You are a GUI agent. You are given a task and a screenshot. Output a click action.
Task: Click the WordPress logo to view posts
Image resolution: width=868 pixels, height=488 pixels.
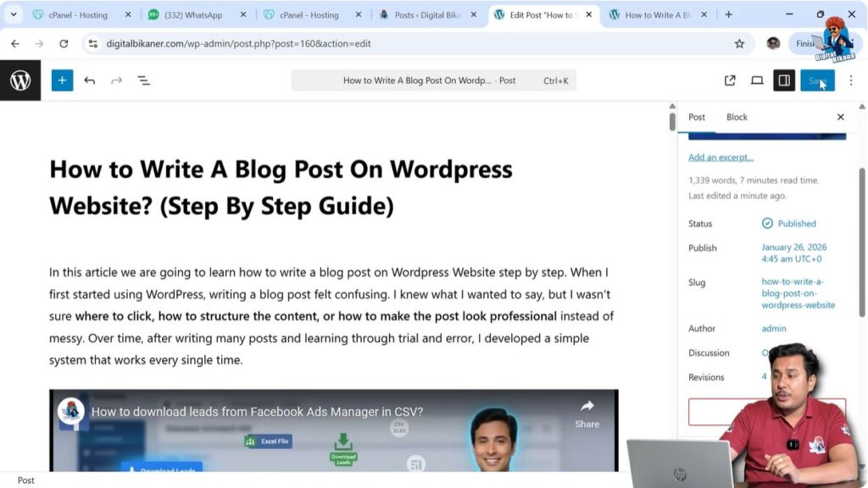pyautogui.click(x=20, y=80)
